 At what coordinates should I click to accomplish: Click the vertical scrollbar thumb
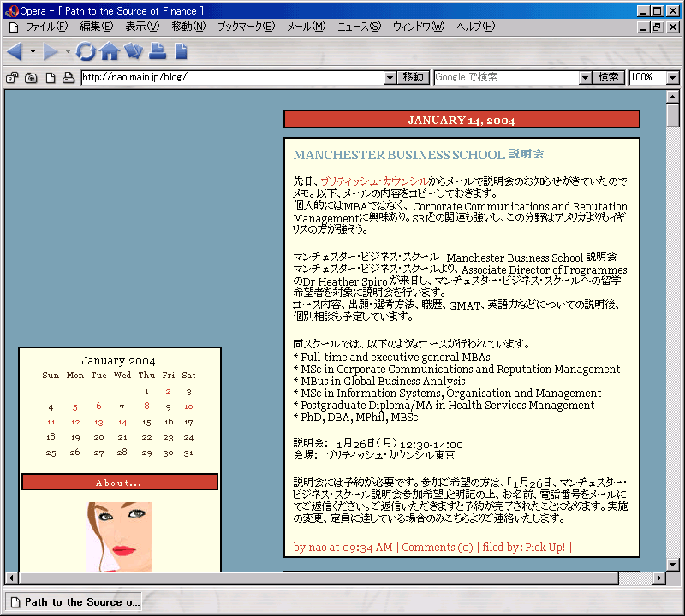pos(673,115)
